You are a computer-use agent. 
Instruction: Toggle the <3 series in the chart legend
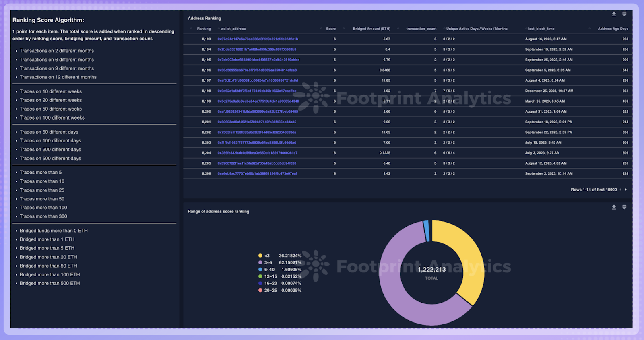[x=266, y=256]
